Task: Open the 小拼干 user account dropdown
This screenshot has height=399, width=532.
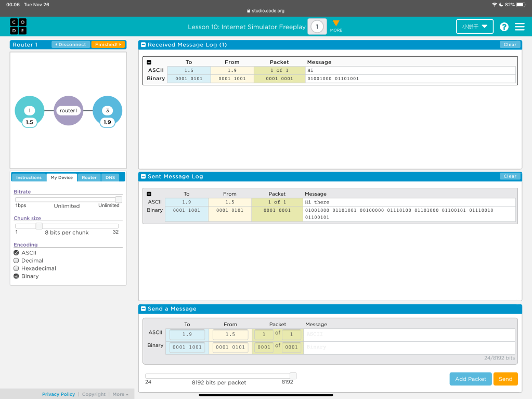Action: 474,27
